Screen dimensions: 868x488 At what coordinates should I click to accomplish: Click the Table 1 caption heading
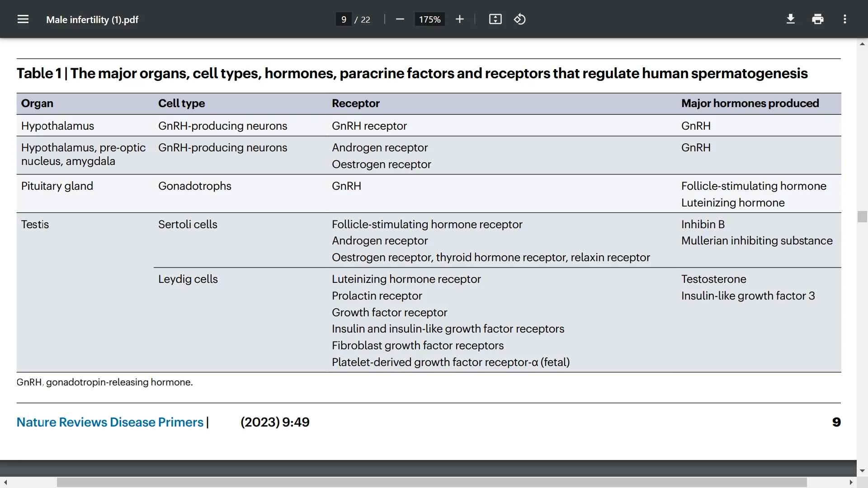click(x=412, y=73)
